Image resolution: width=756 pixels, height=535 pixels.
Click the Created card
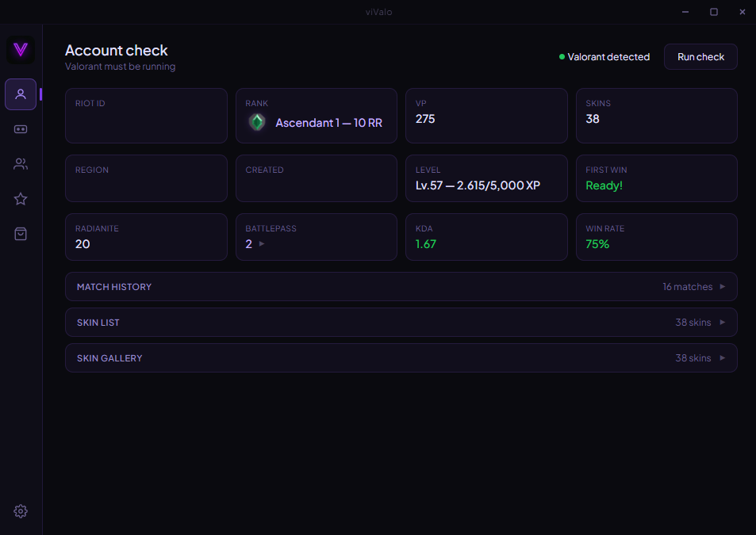point(317,178)
